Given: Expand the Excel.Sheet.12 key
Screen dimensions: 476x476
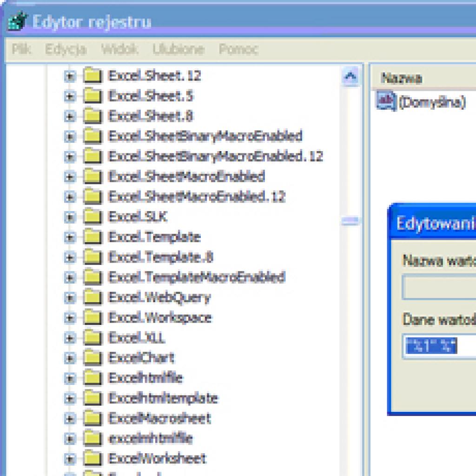Looking at the screenshot, I should coord(70,76).
